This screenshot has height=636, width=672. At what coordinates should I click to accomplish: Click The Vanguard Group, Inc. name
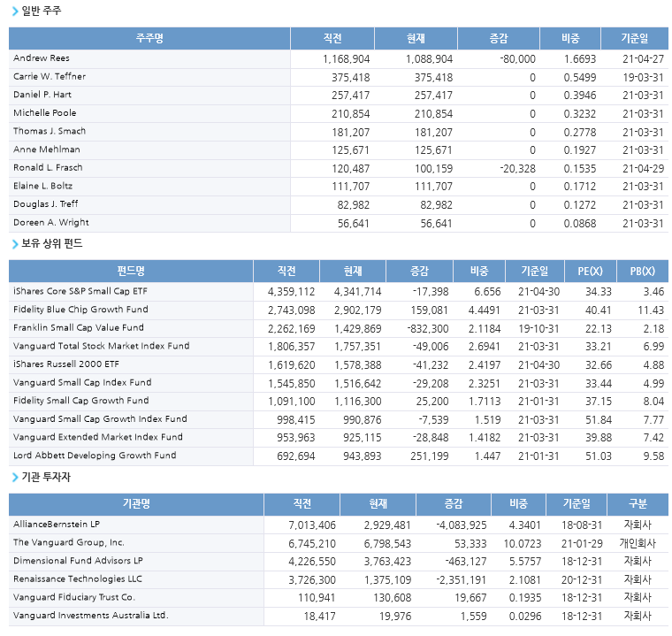(69, 542)
